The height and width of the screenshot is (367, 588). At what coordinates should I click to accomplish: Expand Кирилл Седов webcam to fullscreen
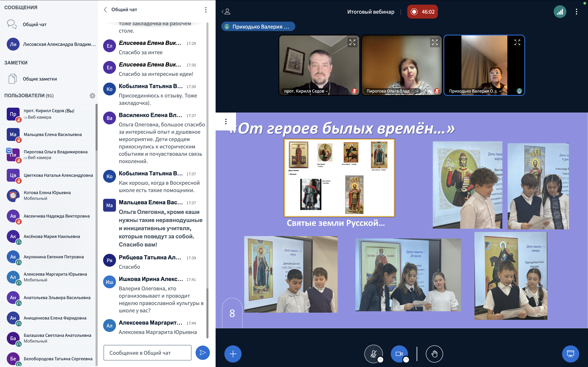tap(352, 42)
